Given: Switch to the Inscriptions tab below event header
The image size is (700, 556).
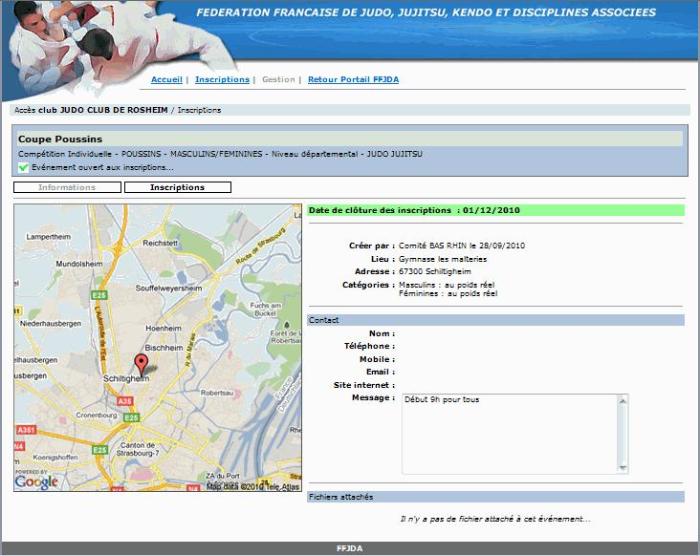Looking at the screenshot, I should pos(177,187).
